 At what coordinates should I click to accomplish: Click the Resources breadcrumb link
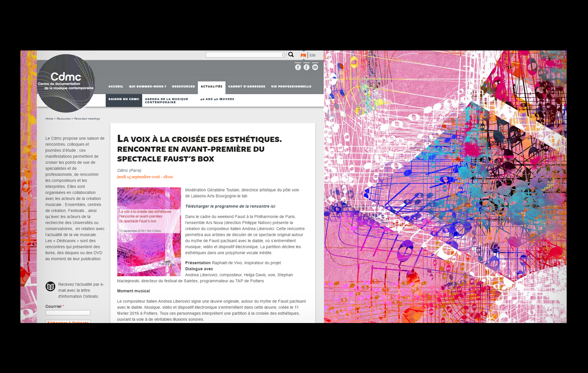pyautogui.click(x=63, y=119)
